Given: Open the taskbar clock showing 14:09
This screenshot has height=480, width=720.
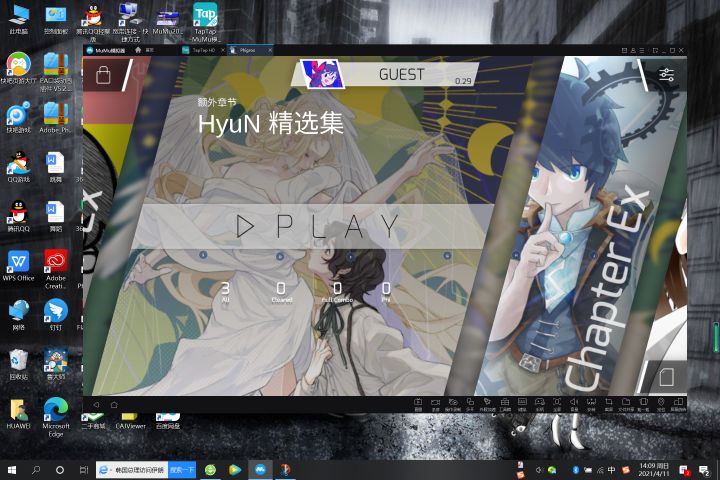Looking at the screenshot, I should (x=653, y=470).
